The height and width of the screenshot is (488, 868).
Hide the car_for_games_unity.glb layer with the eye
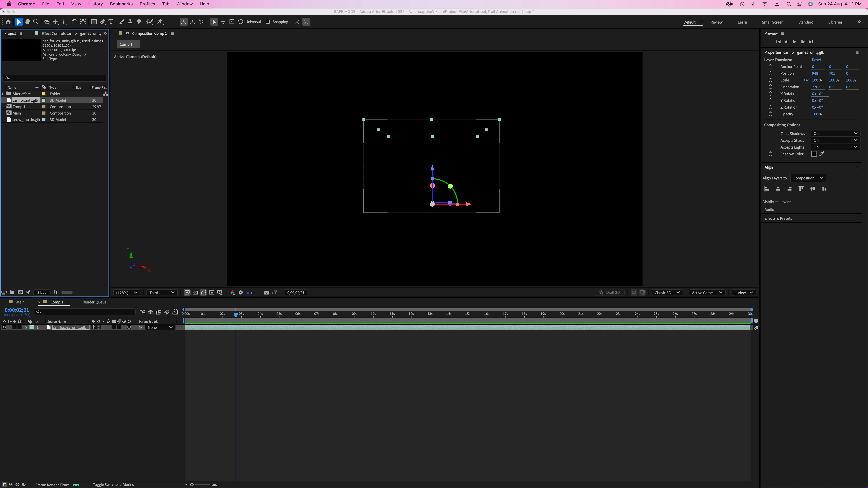click(x=4, y=327)
